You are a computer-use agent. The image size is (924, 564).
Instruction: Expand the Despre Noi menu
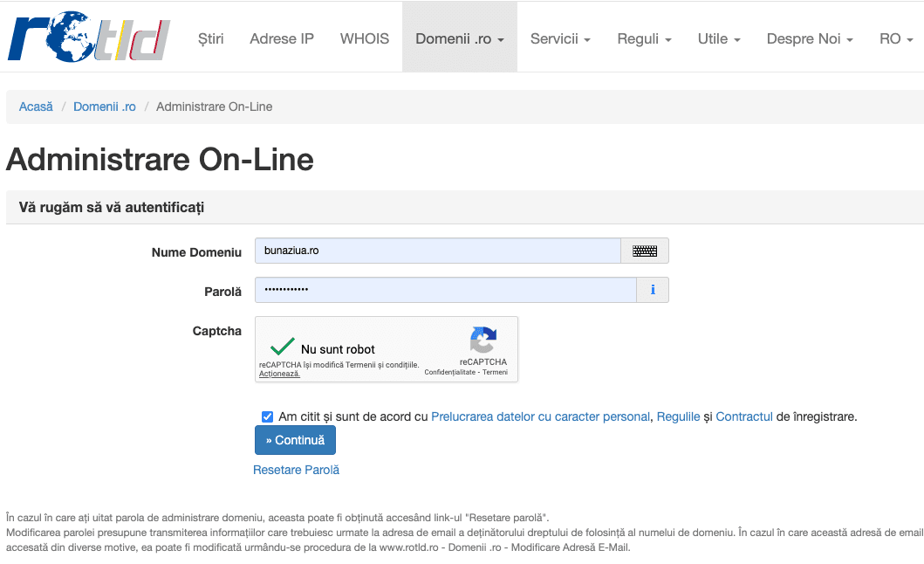(810, 38)
